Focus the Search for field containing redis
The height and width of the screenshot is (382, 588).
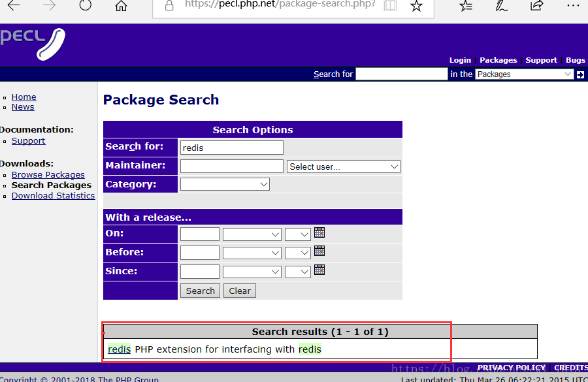pos(232,148)
